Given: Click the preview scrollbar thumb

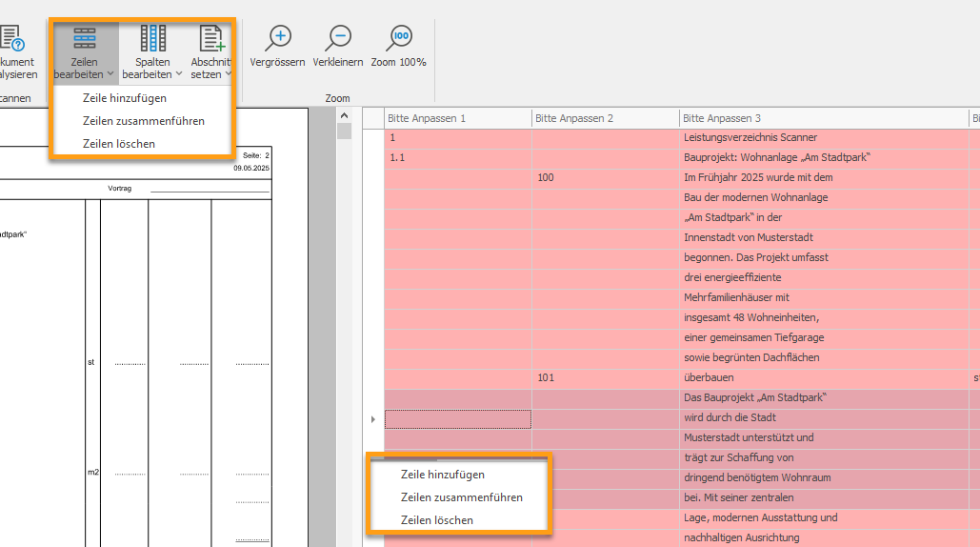Looking at the screenshot, I should (x=344, y=131).
